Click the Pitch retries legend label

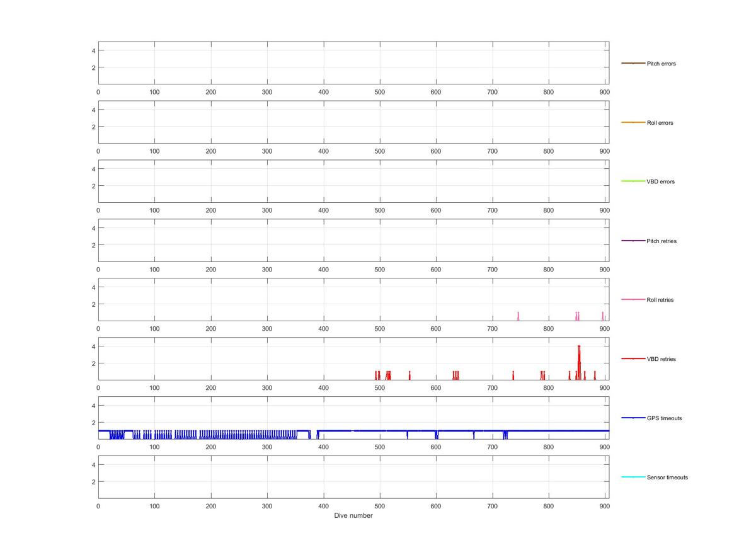click(661, 241)
